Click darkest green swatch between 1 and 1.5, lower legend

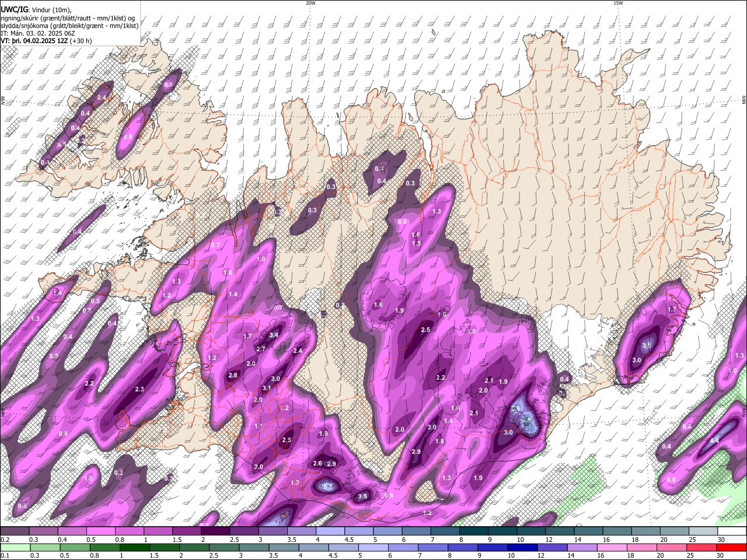tap(136, 548)
